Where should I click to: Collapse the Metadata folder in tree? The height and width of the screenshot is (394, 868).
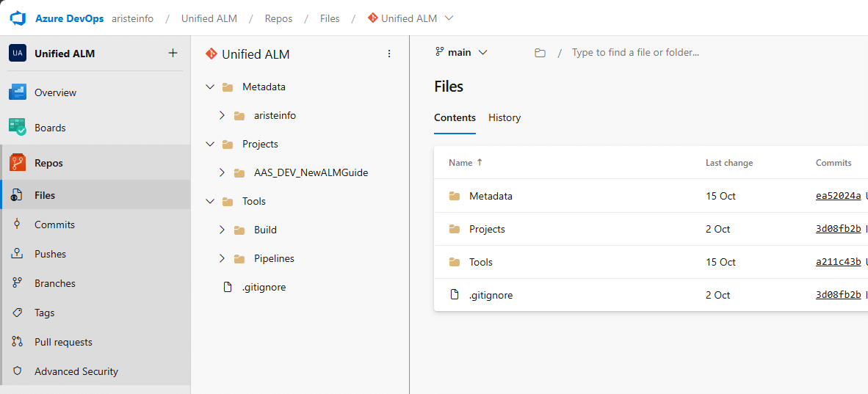pos(210,87)
